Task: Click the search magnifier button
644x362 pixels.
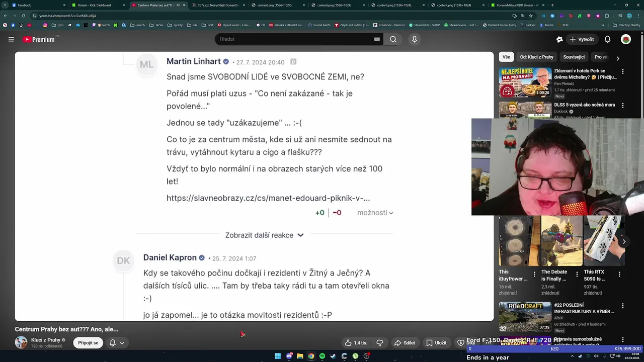Action: pyautogui.click(x=393, y=39)
